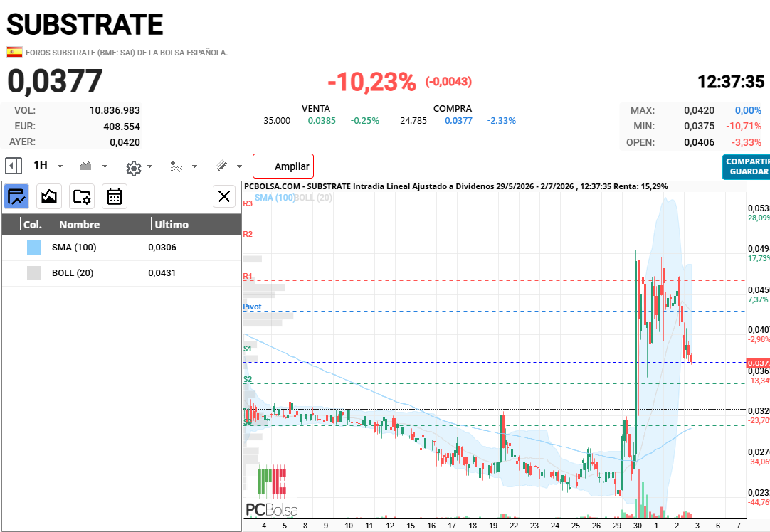This screenshot has height=532, width=770.
Task: Click the Ampliar button
Action: click(283, 166)
